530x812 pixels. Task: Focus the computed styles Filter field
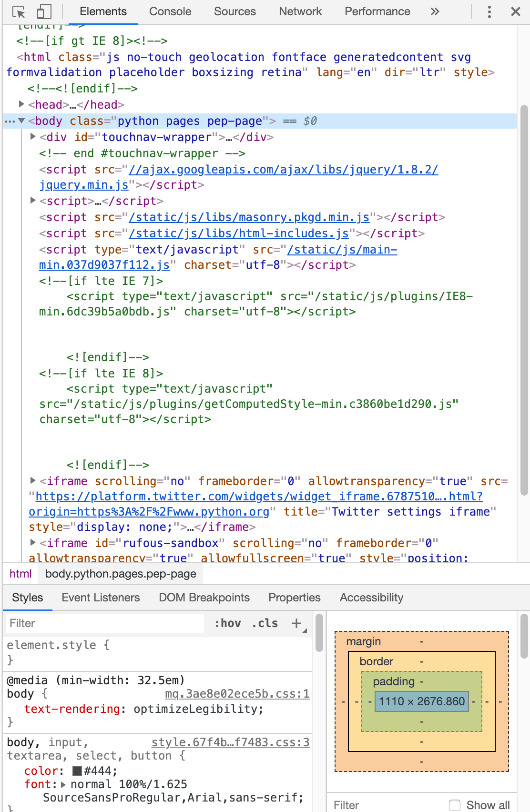pos(386,805)
